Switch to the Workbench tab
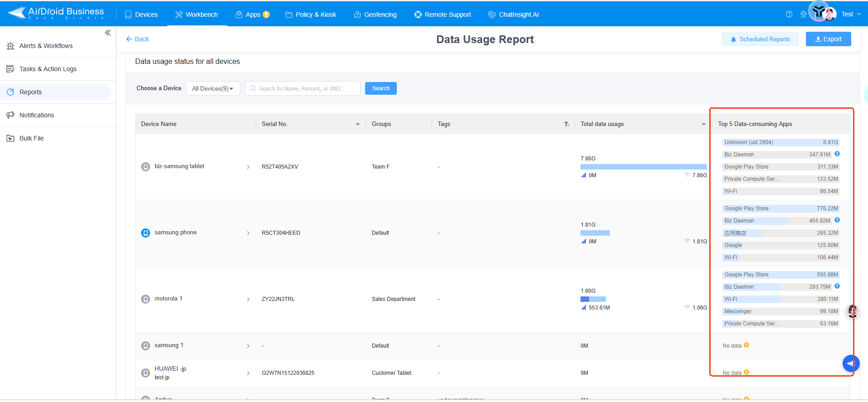Viewport: 868px width, 402px height. click(197, 15)
